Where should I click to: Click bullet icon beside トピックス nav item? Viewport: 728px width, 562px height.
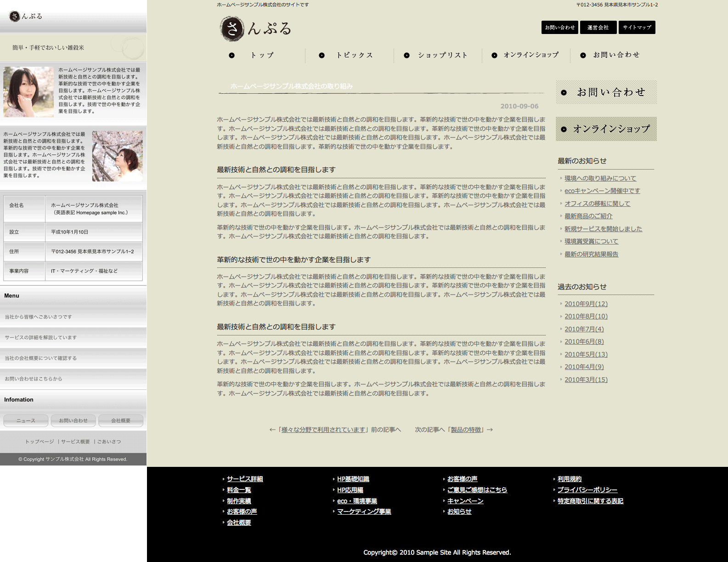coord(322,55)
